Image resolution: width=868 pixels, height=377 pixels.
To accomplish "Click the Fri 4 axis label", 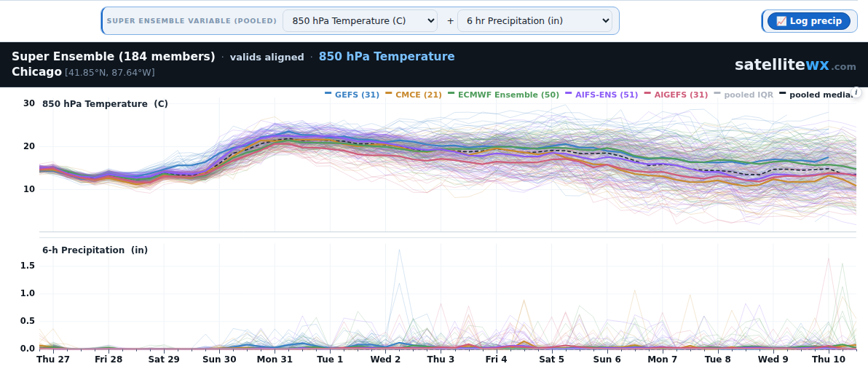I will click(497, 360).
